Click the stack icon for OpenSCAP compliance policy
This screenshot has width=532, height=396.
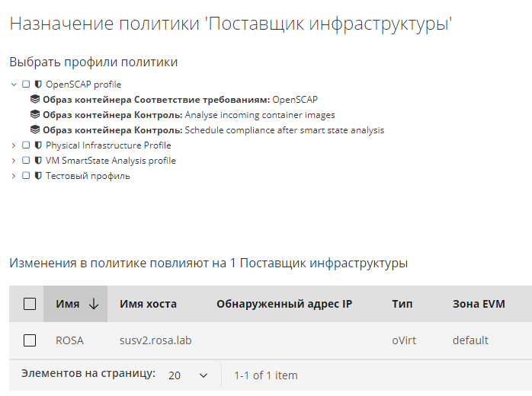[x=34, y=100]
